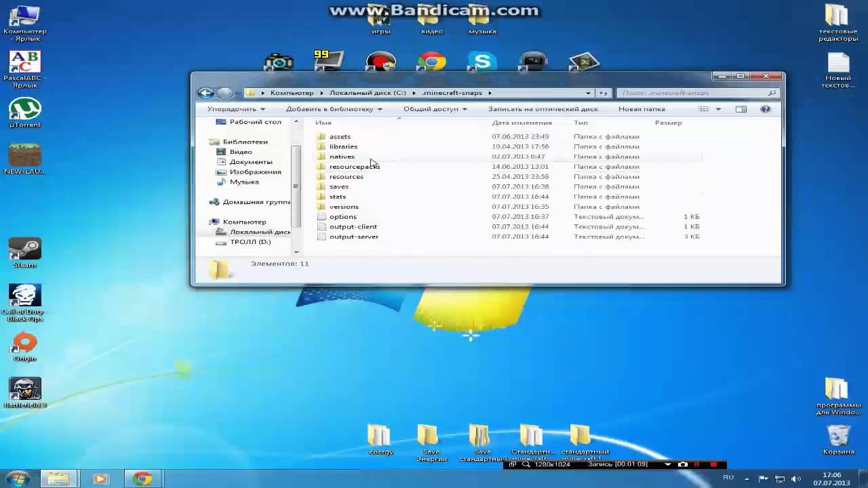Open the view options dropdown arrow
The width and height of the screenshot is (868, 488).
click(719, 109)
